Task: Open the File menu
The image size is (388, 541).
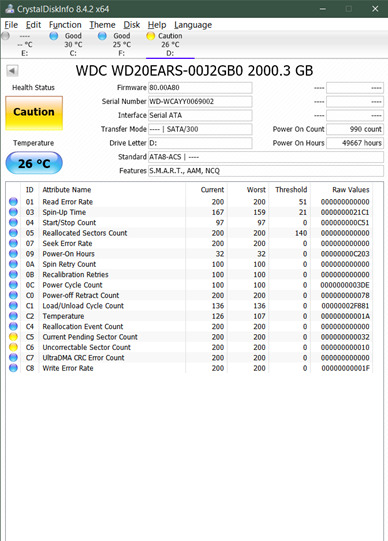Action: coord(11,25)
